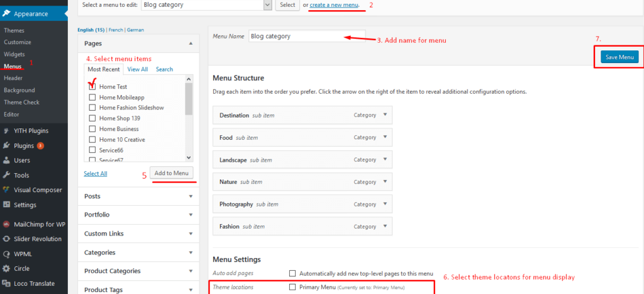Click the English (15) language link
This screenshot has height=294, width=644.
[91, 30]
